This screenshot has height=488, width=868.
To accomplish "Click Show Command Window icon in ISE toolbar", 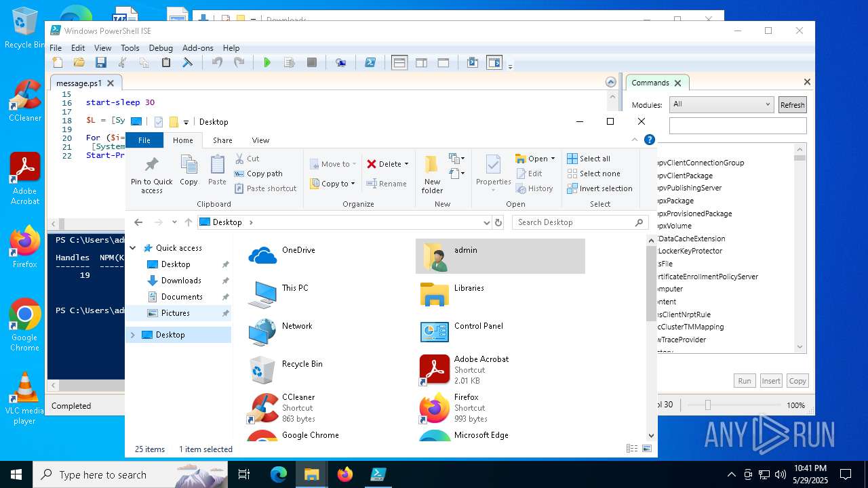I will point(473,63).
